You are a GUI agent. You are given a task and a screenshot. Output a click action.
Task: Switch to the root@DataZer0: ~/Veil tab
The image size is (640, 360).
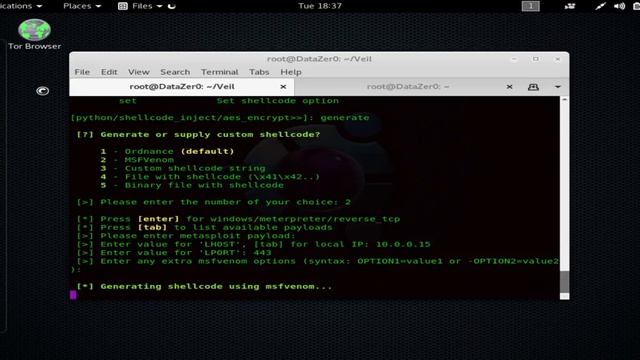pos(182,87)
